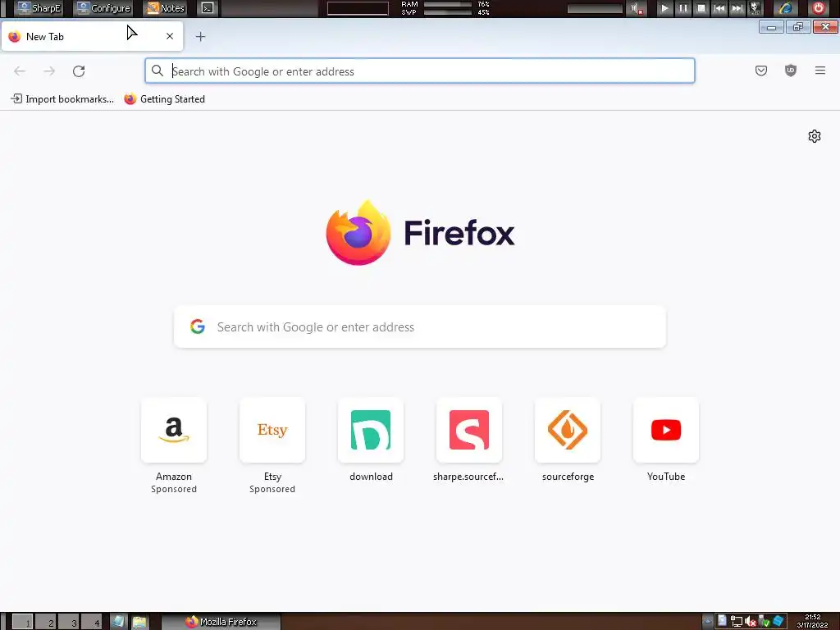
Task: Switch to virtual desktop 2
Action: pos(46,622)
